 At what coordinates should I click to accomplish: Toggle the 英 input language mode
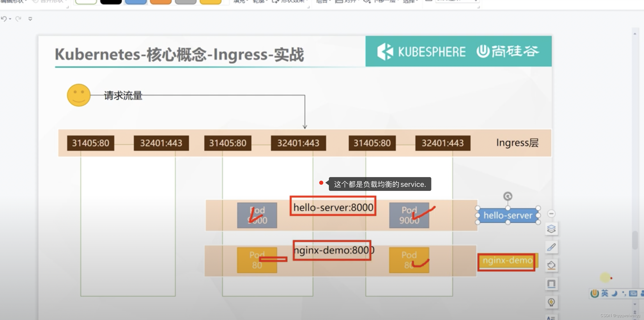tap(605, 293)
